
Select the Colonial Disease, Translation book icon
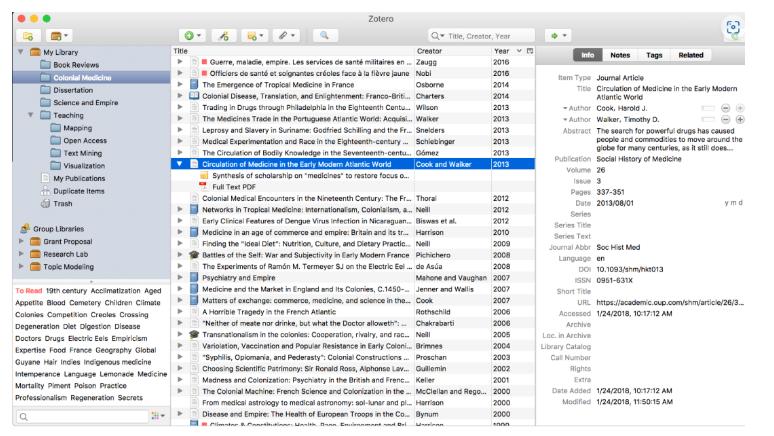(x=194, y=96)
